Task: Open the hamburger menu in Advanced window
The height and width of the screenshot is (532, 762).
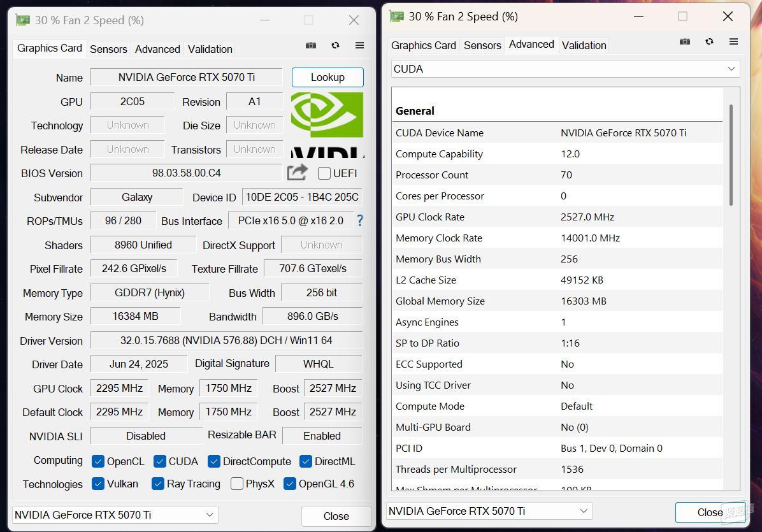Action: [734, 41]
